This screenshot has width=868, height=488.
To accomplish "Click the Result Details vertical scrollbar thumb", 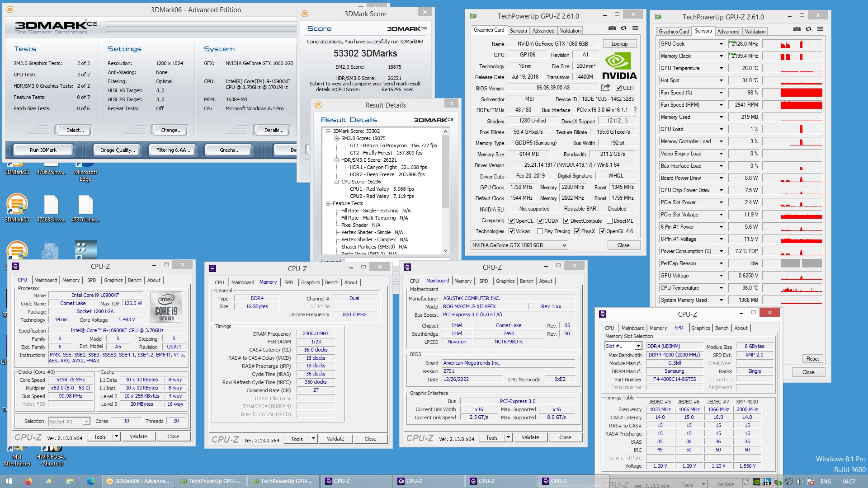I will click(445, 172).
